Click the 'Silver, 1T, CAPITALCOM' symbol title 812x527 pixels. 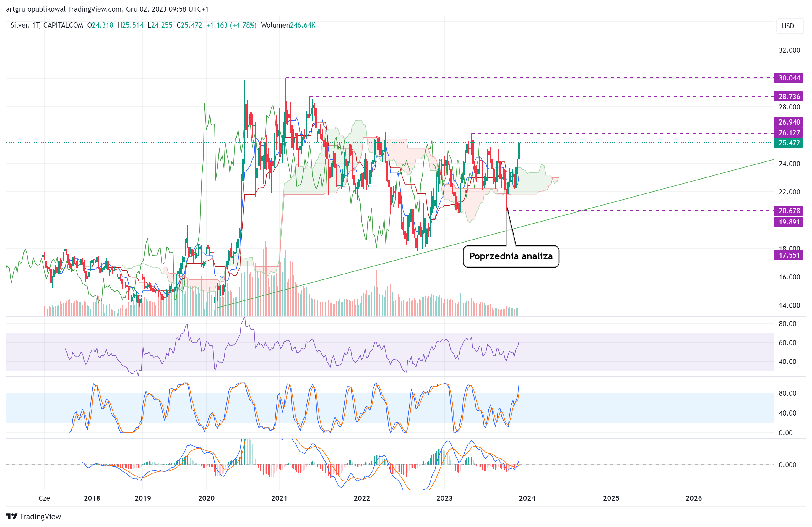tap(47, 25)
